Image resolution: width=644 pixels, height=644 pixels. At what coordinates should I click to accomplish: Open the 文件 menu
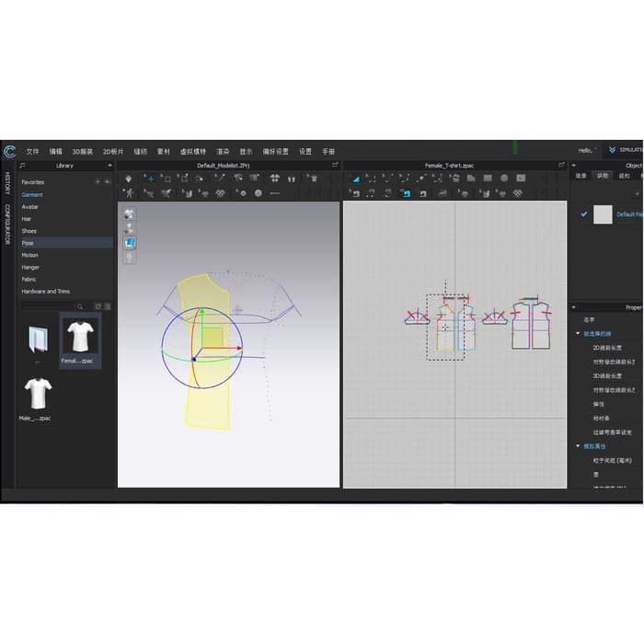pyautogui.click(x=32, y=152)
